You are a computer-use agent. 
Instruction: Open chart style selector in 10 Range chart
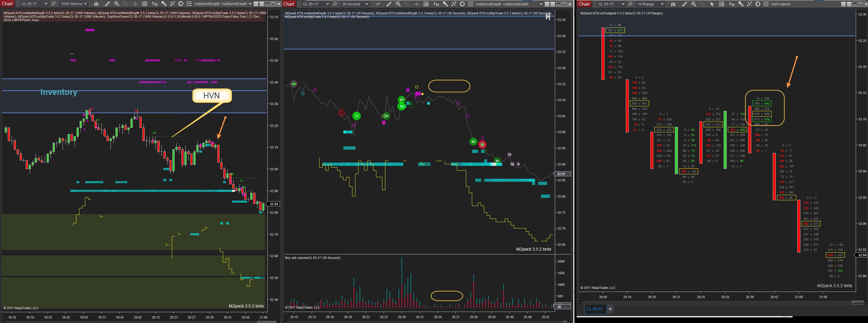point(673,4)
